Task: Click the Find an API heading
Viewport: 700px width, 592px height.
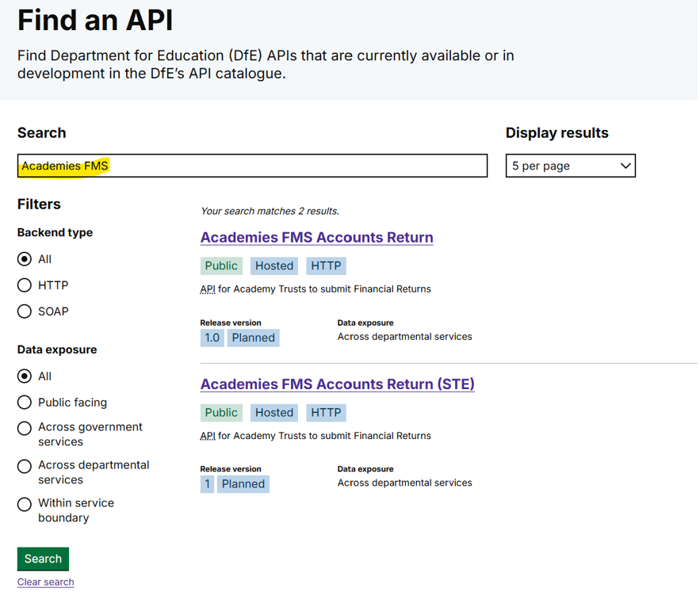Action: [95, 20]
